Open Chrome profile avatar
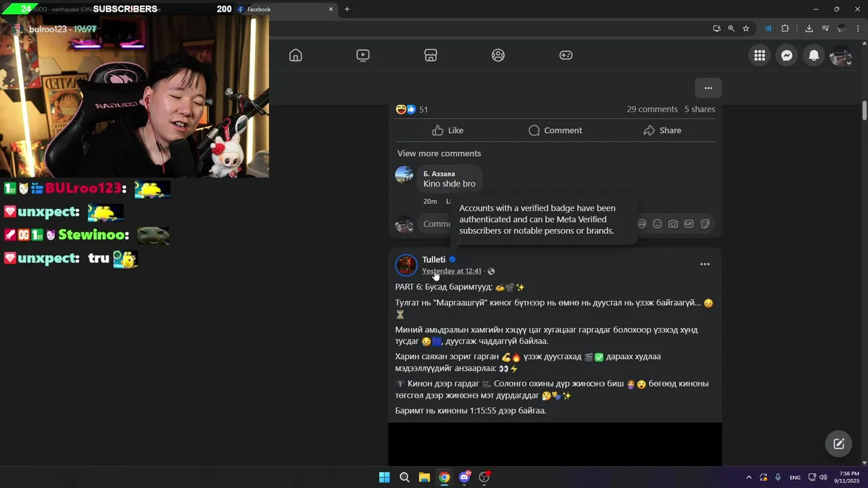 click(x=842, y=28)
